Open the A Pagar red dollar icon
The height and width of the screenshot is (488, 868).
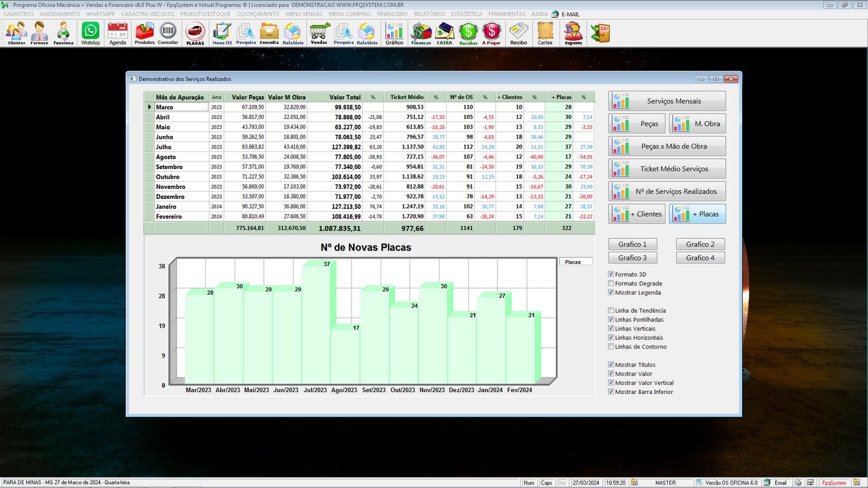(x=491, y=33)
